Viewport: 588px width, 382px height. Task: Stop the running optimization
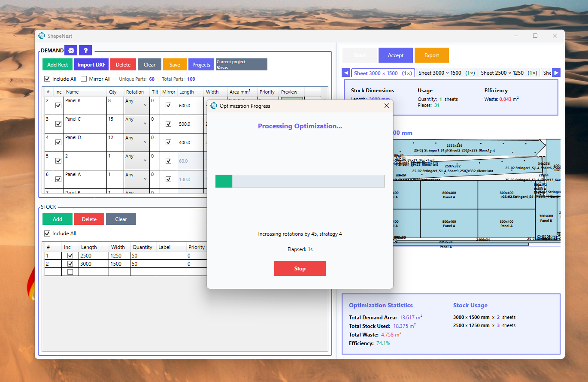point(300,268)
